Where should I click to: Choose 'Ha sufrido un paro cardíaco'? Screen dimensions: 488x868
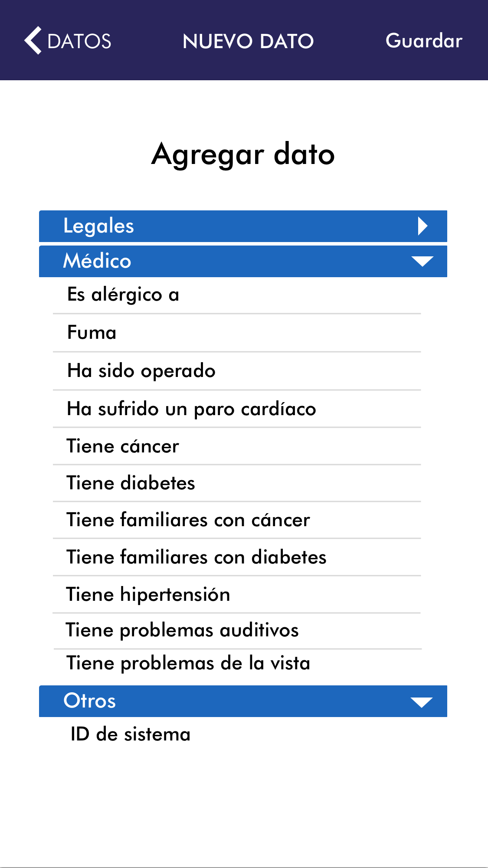191,409
